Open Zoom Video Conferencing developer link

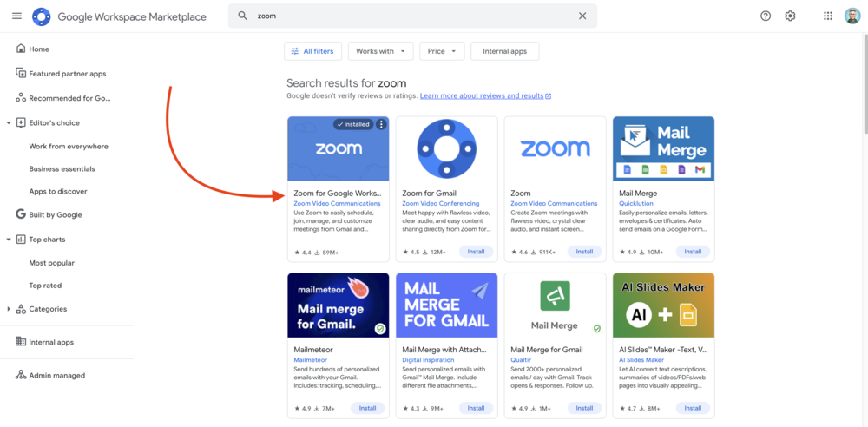coord(441,204)
